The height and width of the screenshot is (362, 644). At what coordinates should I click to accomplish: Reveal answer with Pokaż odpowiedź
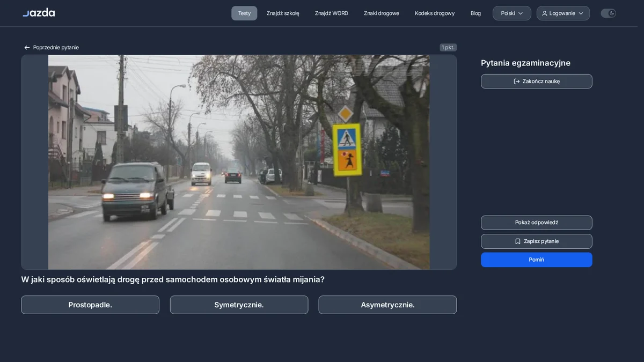537,223
